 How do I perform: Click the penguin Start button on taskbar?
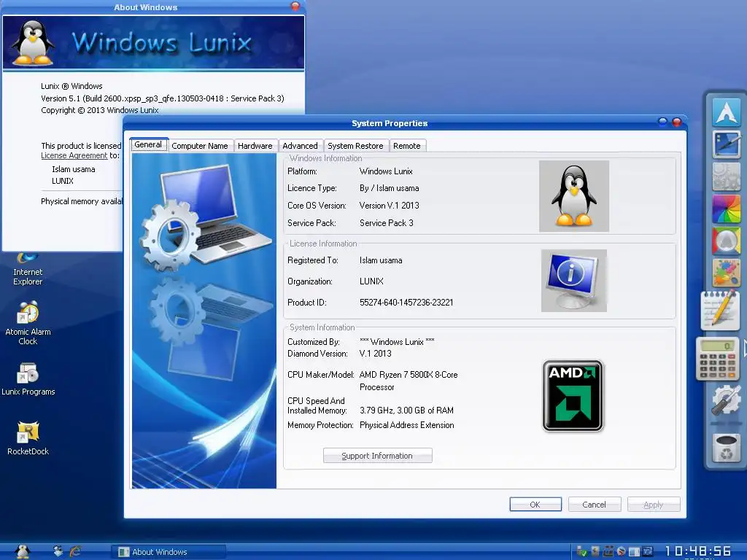[22, 551]
